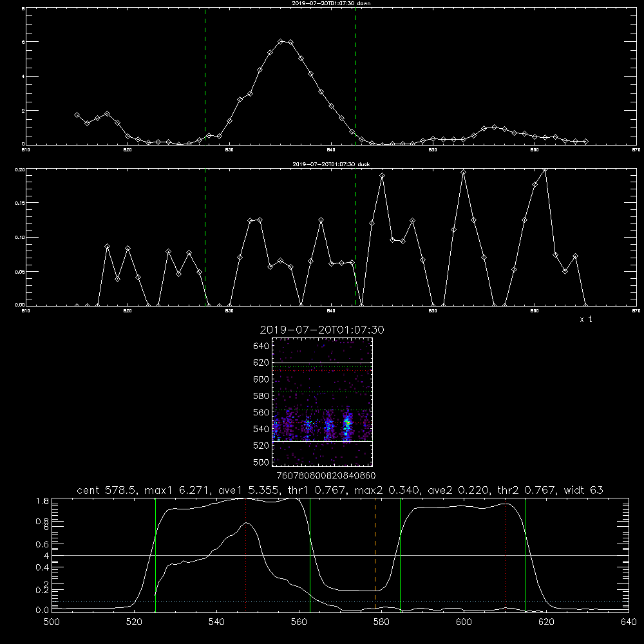This screenshot has width=644, height=644.
Task: Click the green vertical line near 563 in bottom plot
Action: click(310, 554)
